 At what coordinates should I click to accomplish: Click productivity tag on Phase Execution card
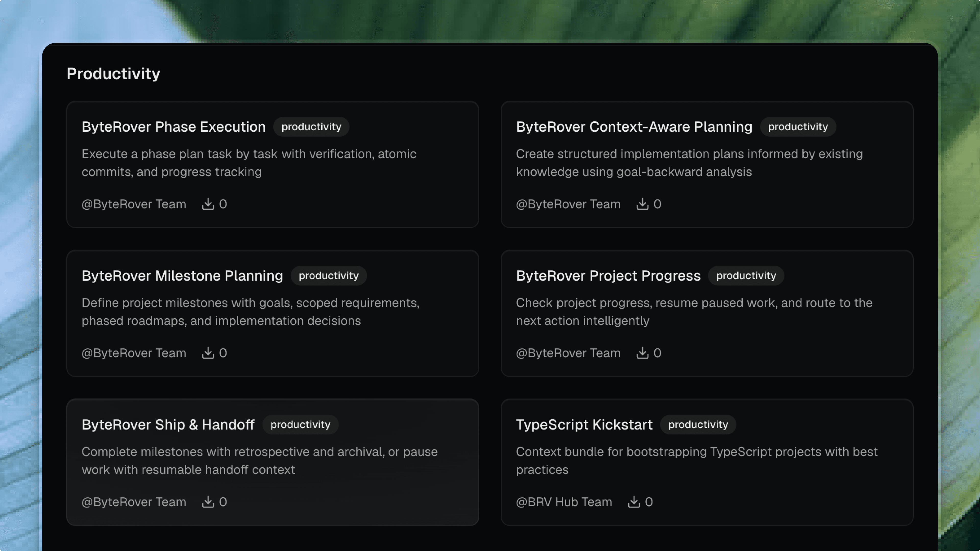coord(311,127)
